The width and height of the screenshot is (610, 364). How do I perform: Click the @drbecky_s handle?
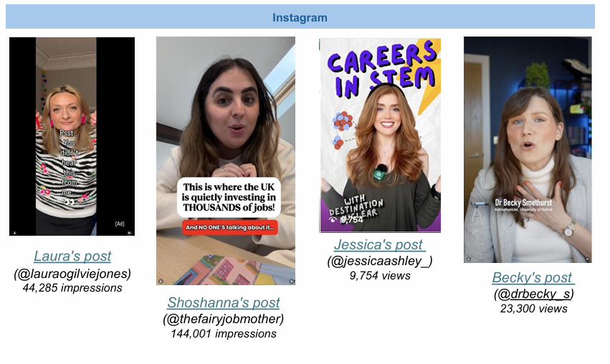click(x=540, y=294)
